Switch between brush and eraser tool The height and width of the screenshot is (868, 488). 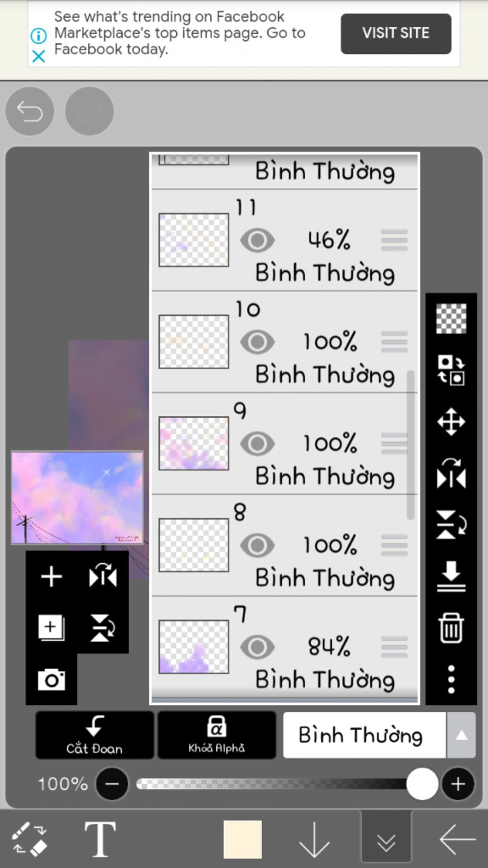(x=30, y=839)
